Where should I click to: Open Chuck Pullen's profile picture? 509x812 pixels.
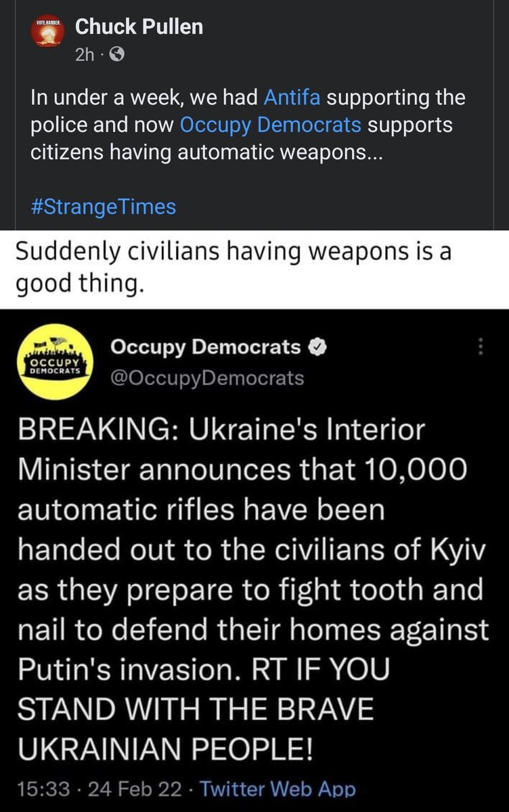pos(47,38)
